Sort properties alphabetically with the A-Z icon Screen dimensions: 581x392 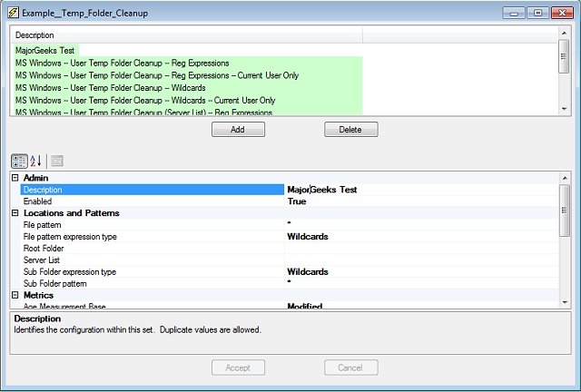point(36,162)
